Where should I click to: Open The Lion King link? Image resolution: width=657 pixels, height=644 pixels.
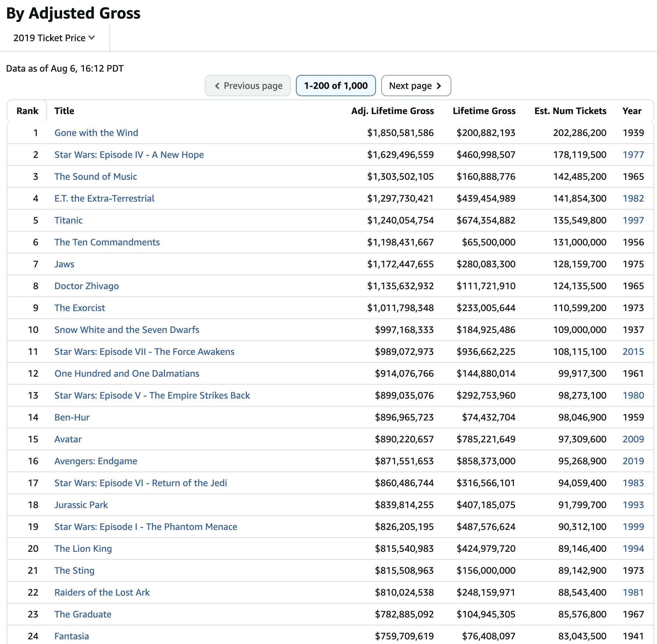click(x=83, y=548)
